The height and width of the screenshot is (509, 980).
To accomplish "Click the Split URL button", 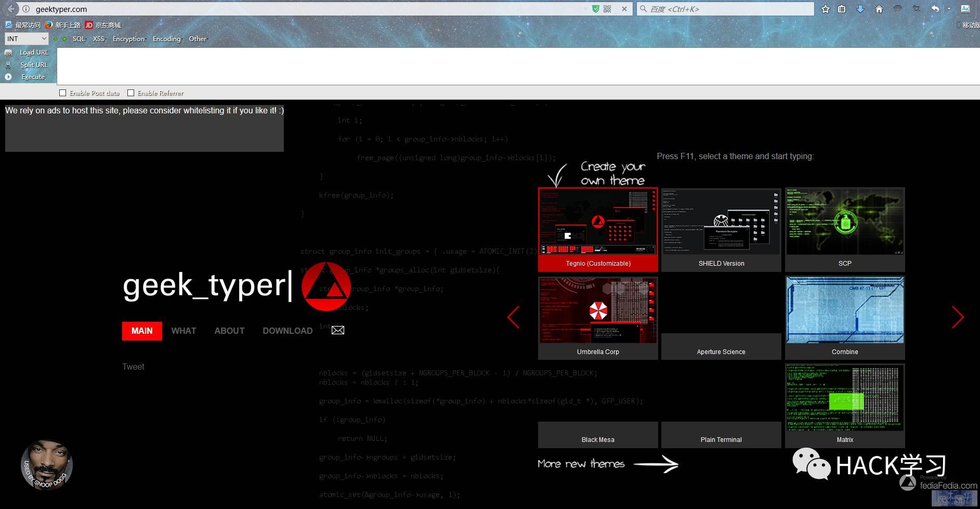I will tap(27, 65).
